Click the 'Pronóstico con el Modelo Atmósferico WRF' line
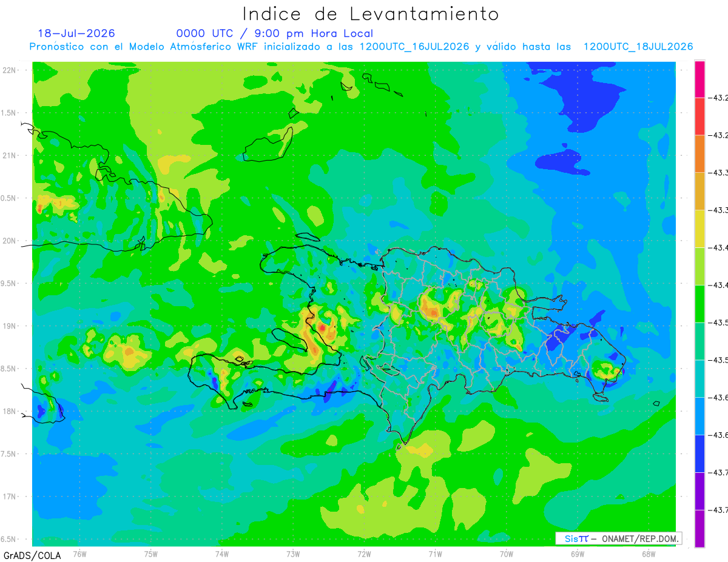The width and height of the screenshot is (728, 562). click(x=361, y=47)
